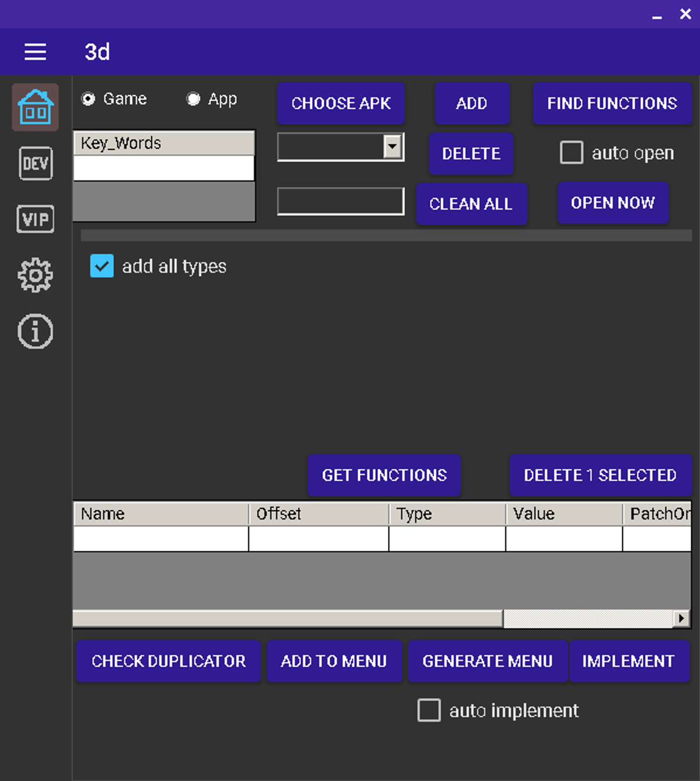Close the 3d application window
Screen dimensions: 700x781
point(685,14)
